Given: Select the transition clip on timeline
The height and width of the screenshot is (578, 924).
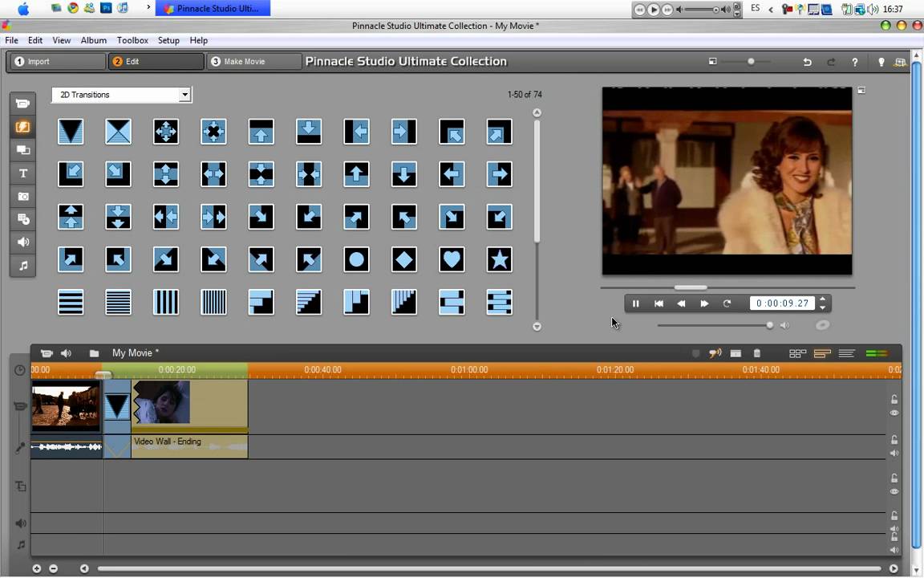Looking at the screenshot, I should [x=116, y=407].
